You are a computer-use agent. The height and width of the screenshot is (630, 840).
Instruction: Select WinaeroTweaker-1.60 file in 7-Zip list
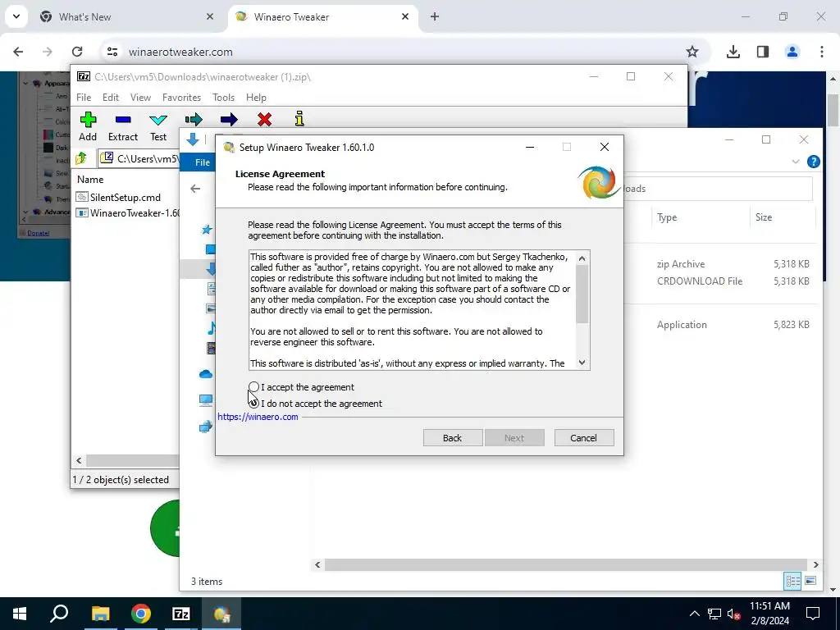pyautogui.click(x=127, y=213)
